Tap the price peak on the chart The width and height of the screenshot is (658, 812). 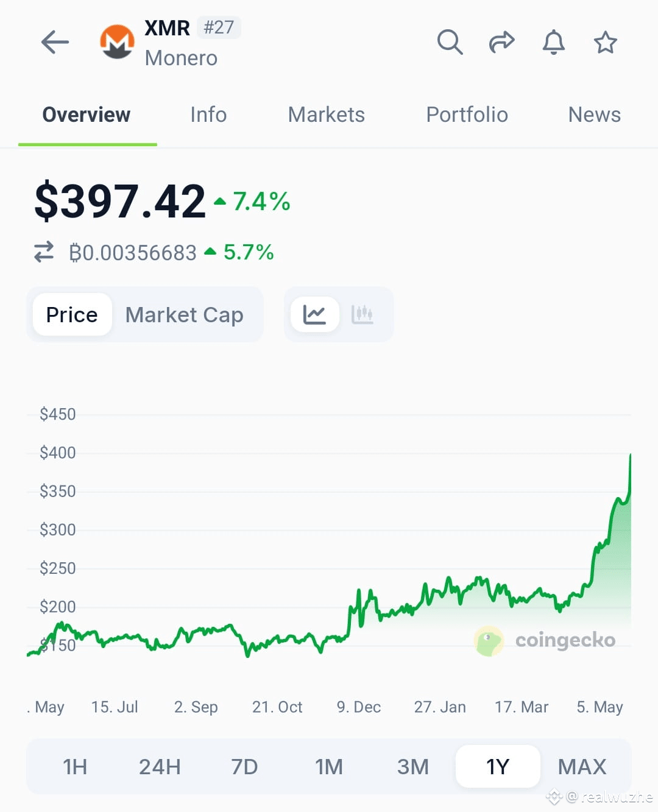[630, 454]
